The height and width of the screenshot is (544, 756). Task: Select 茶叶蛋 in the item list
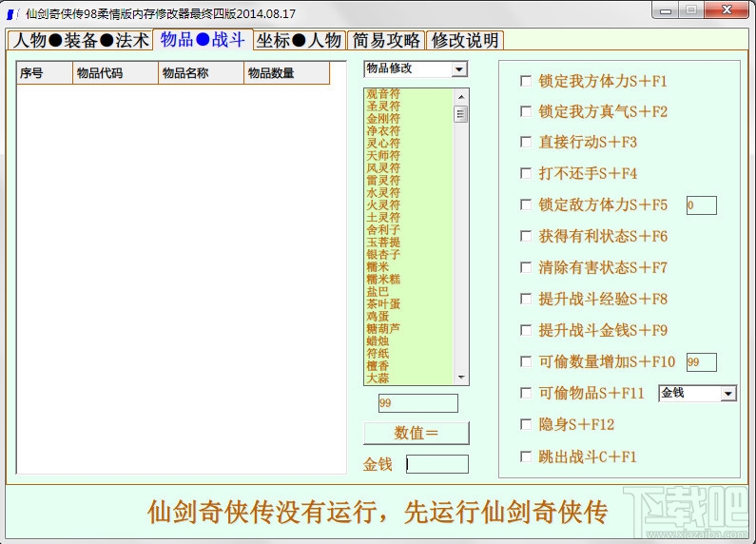click(x=383, y=303)
